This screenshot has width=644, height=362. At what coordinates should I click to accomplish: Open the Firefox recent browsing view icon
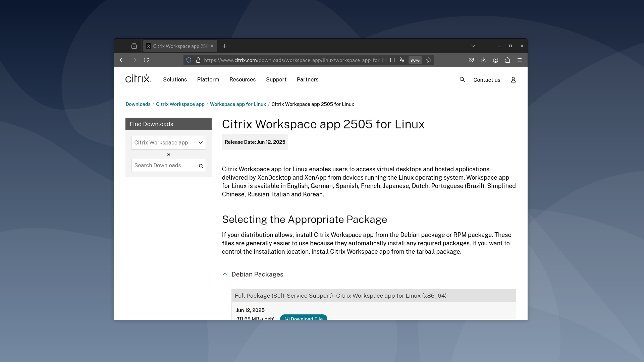134,46
